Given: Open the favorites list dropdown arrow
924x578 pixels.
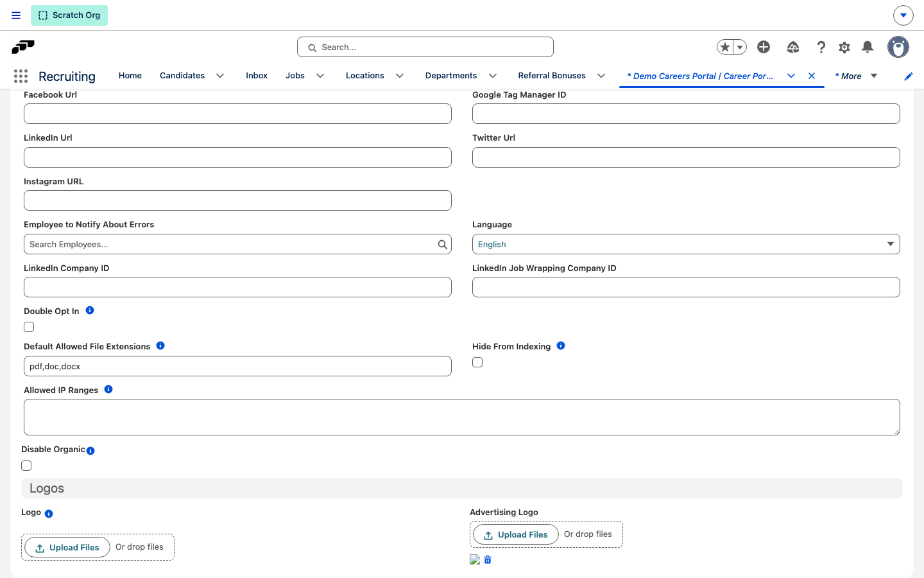Looking at the screenshot, I should click(740, 47).
